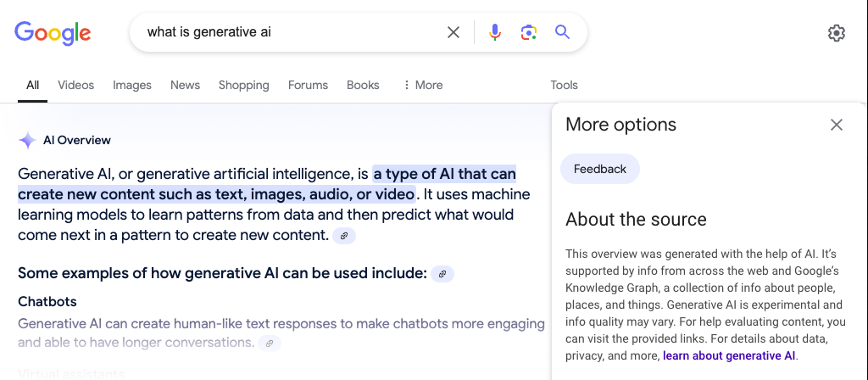This screenshot has width=868, height=380.
Task: Close the More options panel
Action: tap(837, 125)
